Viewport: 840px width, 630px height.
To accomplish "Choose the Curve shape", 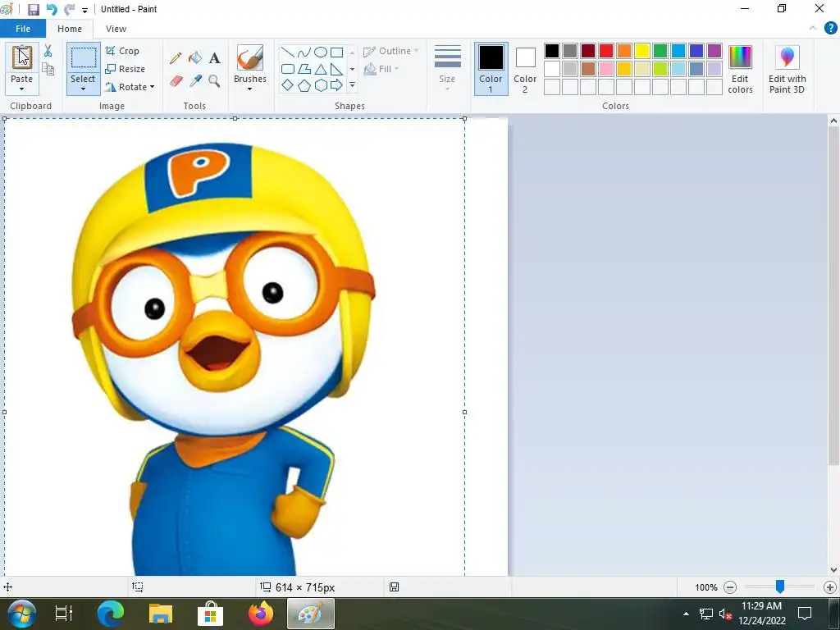I will point(304,52).
